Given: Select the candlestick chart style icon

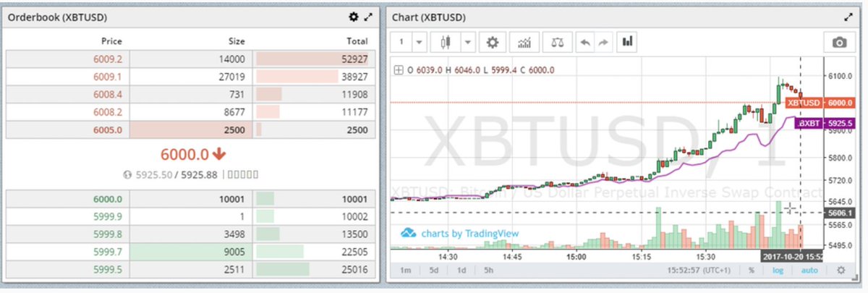Looking at the screenshot, I should (446, 42).
